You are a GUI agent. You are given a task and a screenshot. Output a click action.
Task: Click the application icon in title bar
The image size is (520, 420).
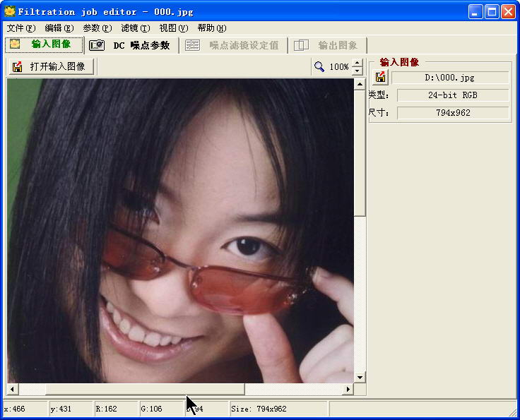[x=10, y=11]
